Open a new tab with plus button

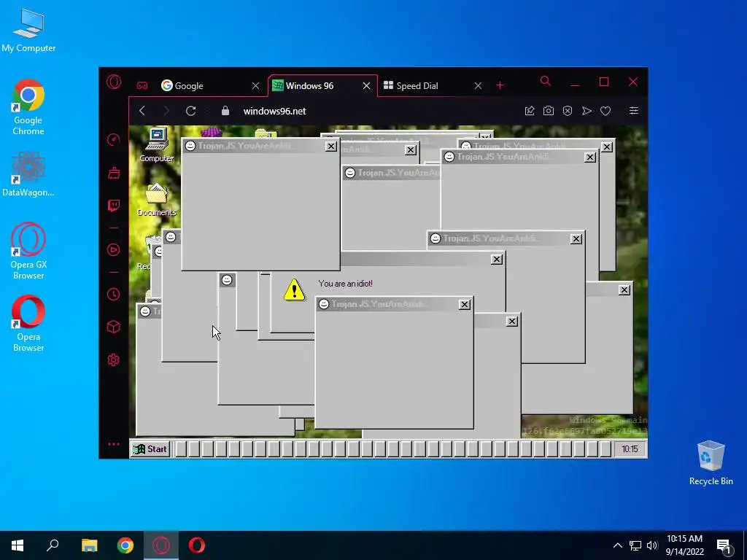[500, 85]
